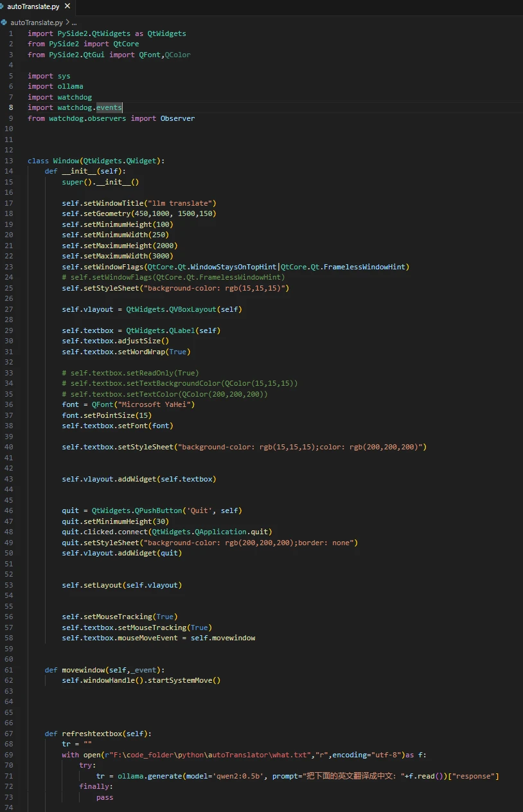Image resolution: width=523 pixels, height=812 pixels.
Task: Click the 'Window' class name on line 13
Action: coord(66,161)
